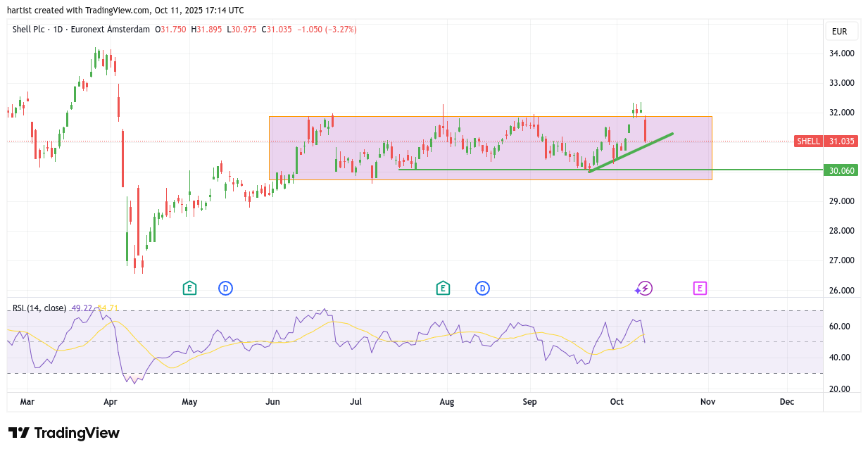Select the blue dividend D marker near August
The image size is (868, 454).
tap(482, 288)
